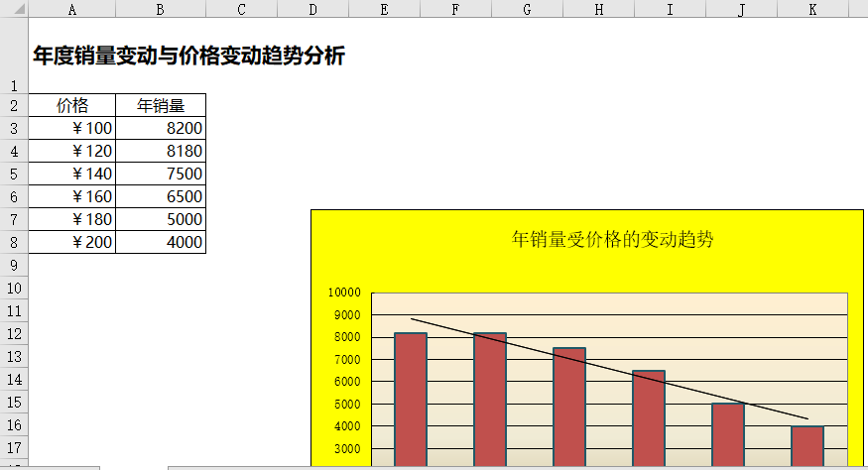The width and height of the screenshot is (868, 470).
Task: Select the 年销量 header cell
Action: pyautogui.click(x=161, y=105)
